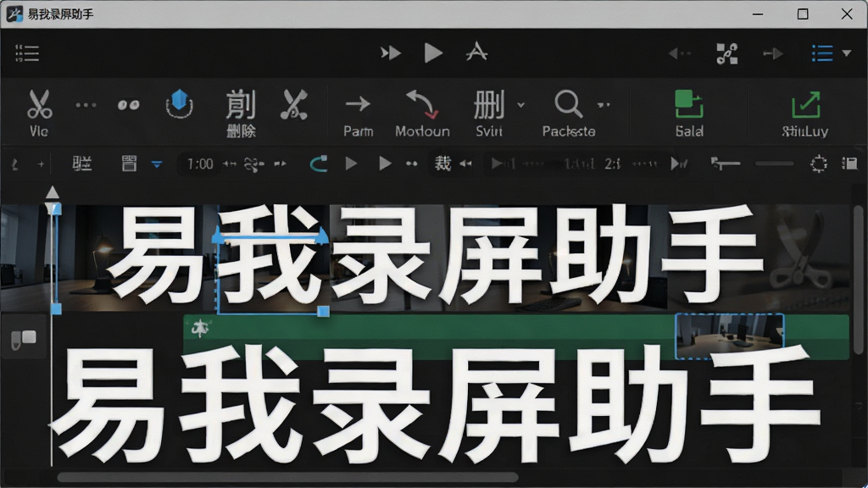Click the Parm arrow tool
The height and width of the screenshot is (488, 868).
click(359, 114)
